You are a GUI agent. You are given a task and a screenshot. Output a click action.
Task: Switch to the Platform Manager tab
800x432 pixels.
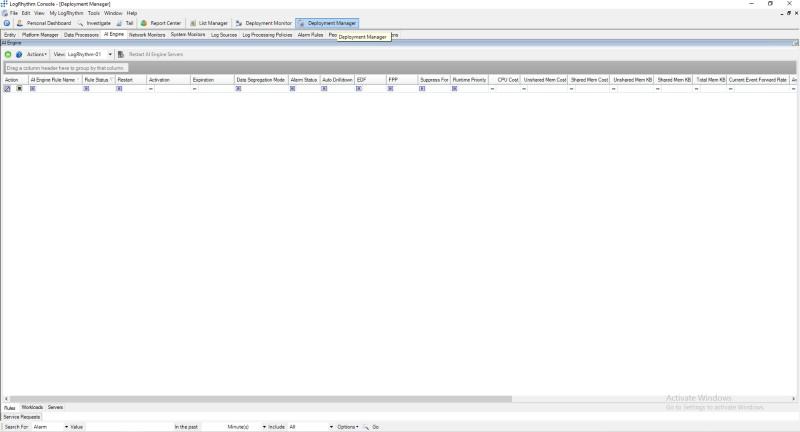(x=40, y=35)
